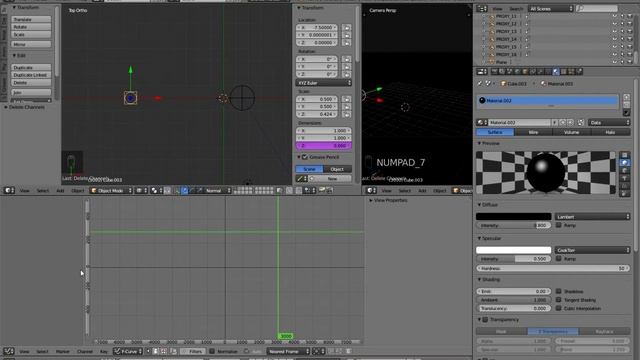The width and height of the screenshot is (640, 360).
Task: Open the 3D view editor type selector
Action: point(9,190)
